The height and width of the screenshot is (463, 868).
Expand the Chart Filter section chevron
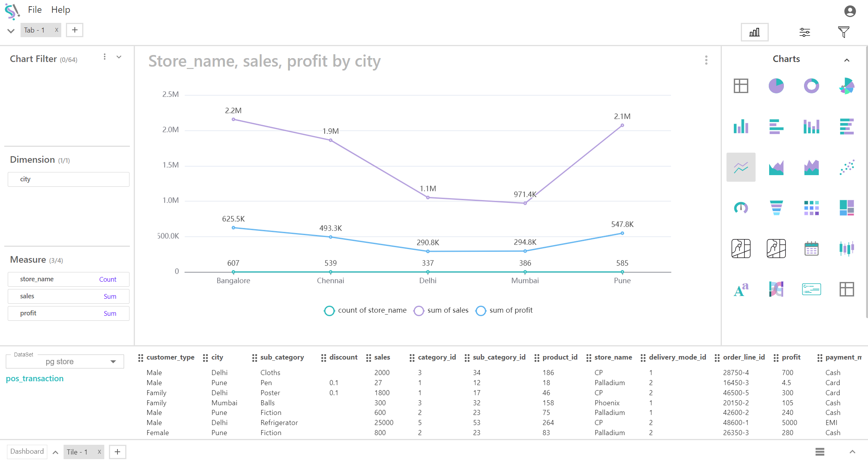pyautogui.click(x=119, y=57)
